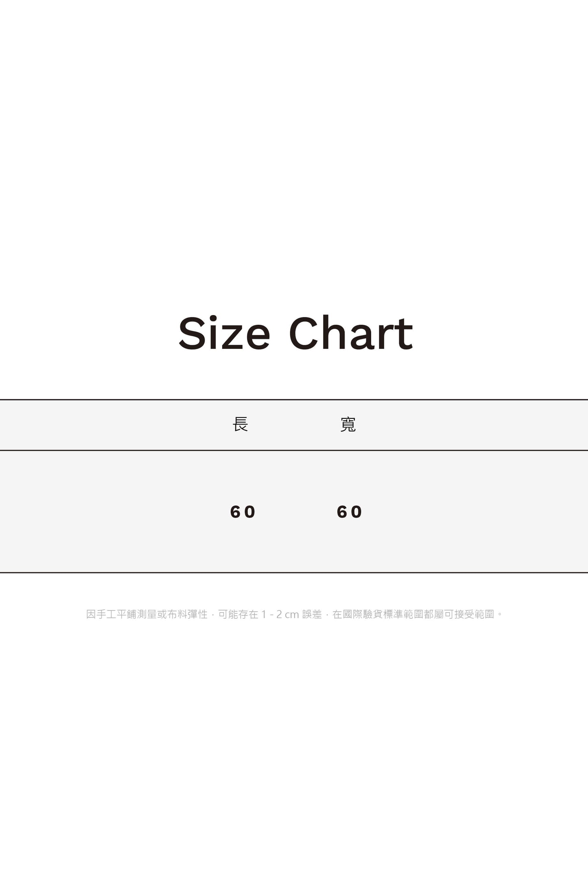Select the 60 value under 寬
588x882 pixels.
click(x=350, y=512)
